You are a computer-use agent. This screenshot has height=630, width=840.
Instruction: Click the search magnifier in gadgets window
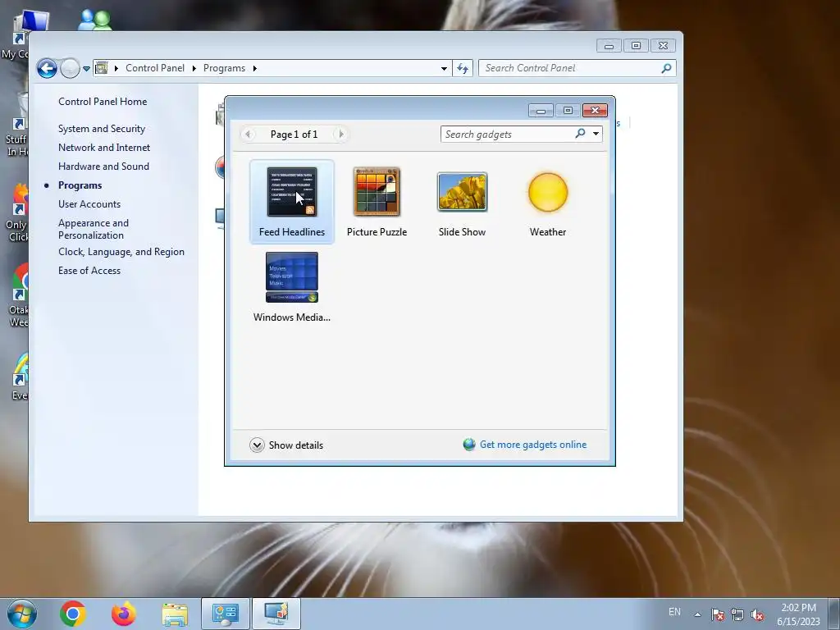tap(580, 134)
